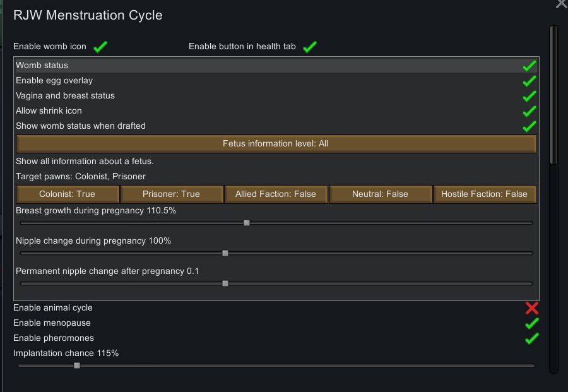This screenshot has height=392, width=568.
Task: Adjust the Breast growth during pregnancy slider
Action: 247,222
